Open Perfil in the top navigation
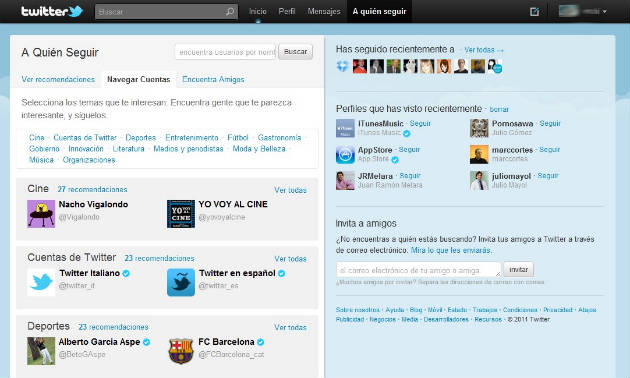The width and height of the screenshot is (630, 378). click(x=287, y=12)
